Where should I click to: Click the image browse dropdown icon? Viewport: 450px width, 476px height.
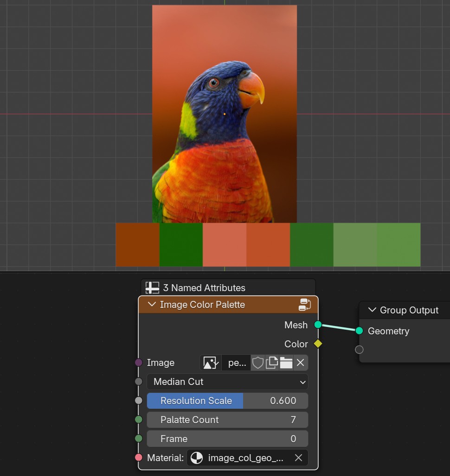click(211, 363)
